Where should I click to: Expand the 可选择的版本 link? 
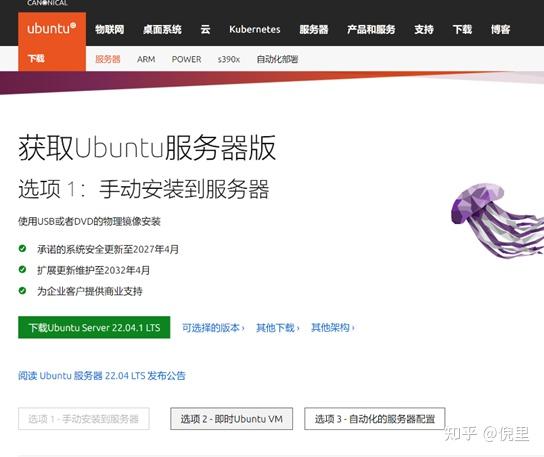213,328
